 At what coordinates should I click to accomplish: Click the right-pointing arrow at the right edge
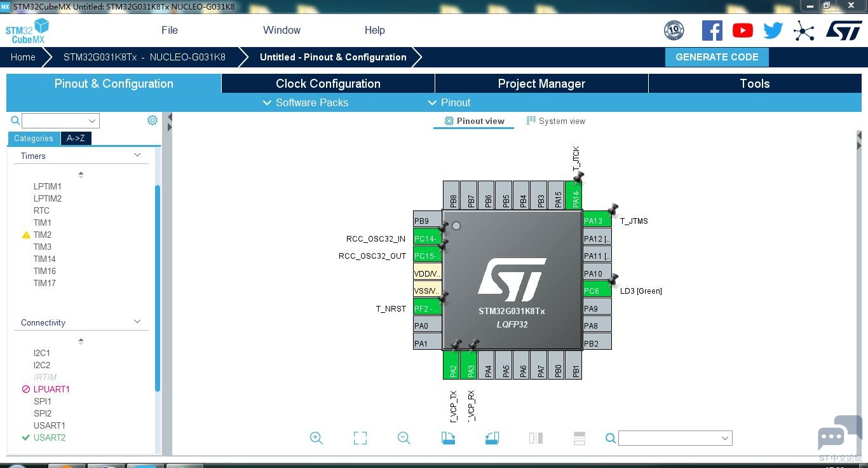(859, 146)
